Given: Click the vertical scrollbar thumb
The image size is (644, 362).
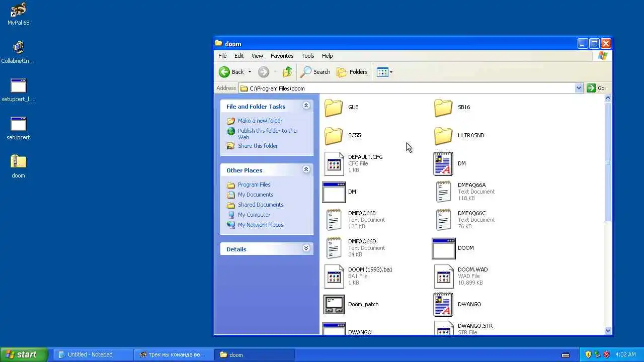Looking at the screenshot, I should click(608, 163).
